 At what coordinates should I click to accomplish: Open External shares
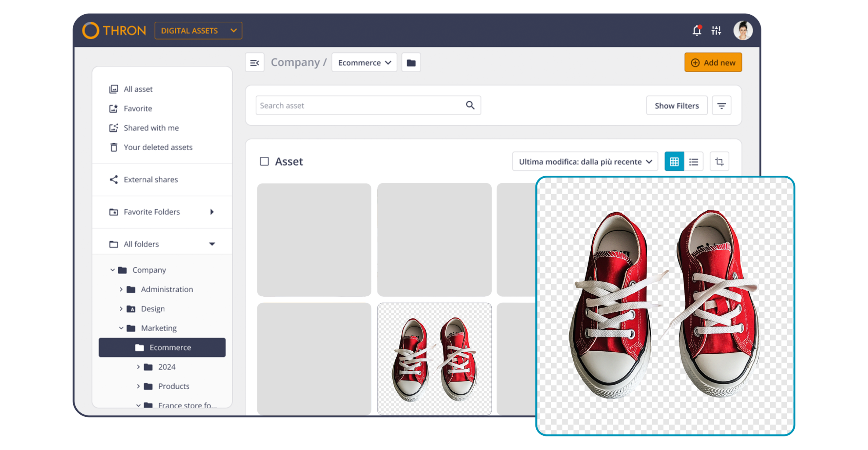[151, 179]
